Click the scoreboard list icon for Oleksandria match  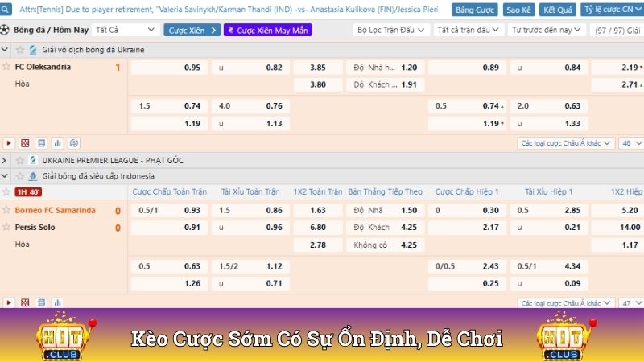(41, 142)
